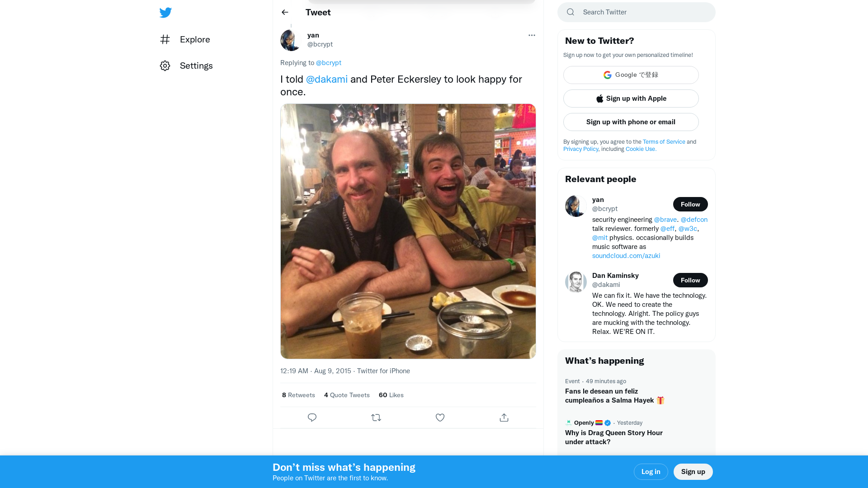Like the tweet with the heart icon
The width and height of the screenshot is (868, 488).
click(440, 418)
